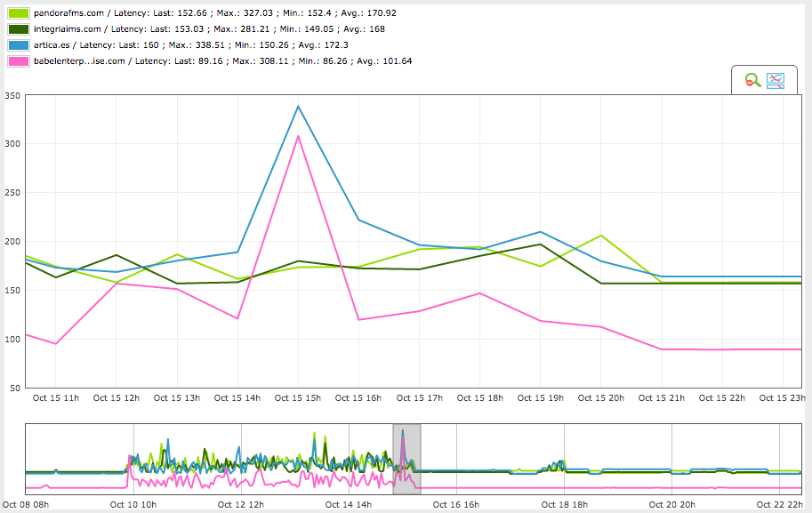Click the 350 value on y-axis
Image resolution: width=812 pixels, height=513 pixels.
pyautogui.click(x=12, y=96)
